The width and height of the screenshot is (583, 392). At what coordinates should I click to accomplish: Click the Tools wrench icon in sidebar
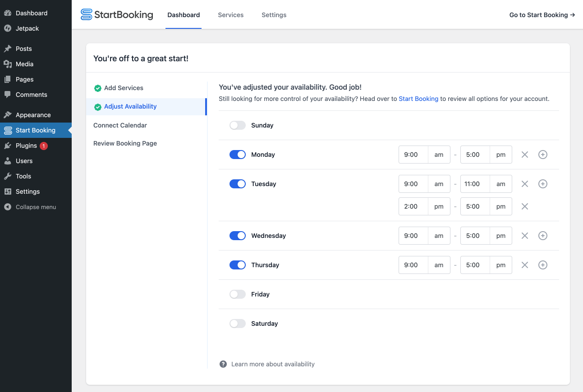coord(8,176)
